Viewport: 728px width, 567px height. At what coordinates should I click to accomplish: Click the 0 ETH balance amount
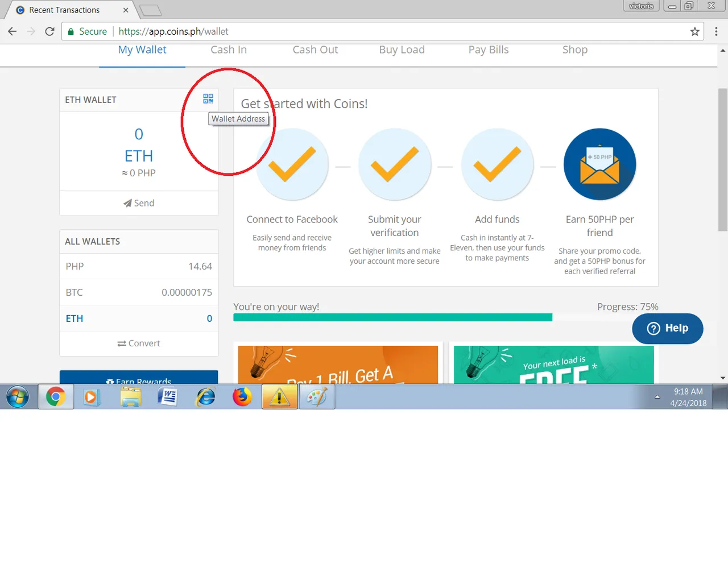tap(139, 145)
